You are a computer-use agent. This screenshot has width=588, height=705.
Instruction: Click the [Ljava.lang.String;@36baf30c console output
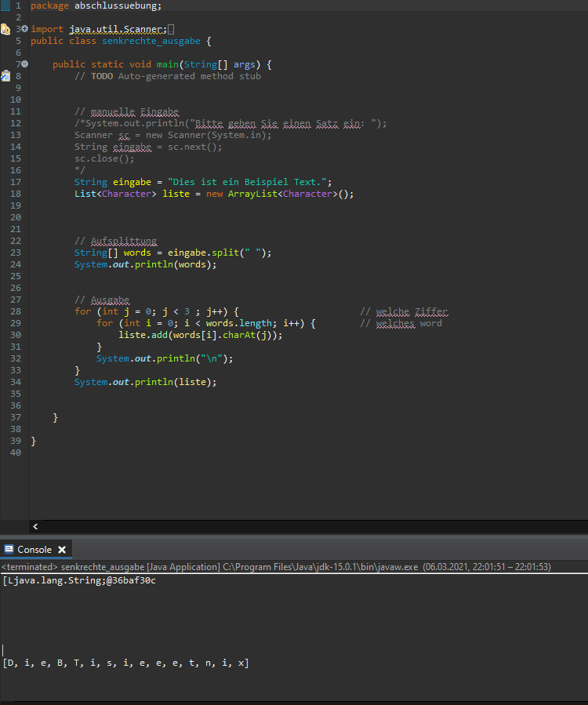point(79,580)
